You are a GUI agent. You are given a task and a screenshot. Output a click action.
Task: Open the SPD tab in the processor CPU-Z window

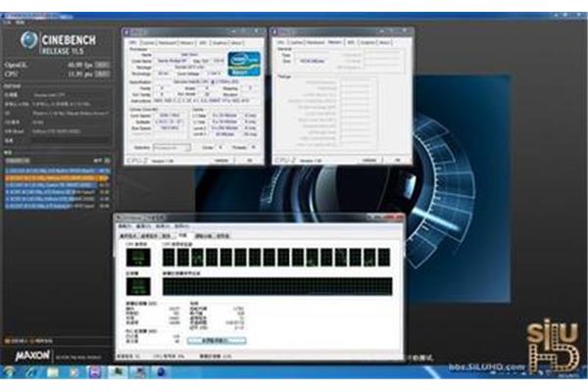point(203,43)
